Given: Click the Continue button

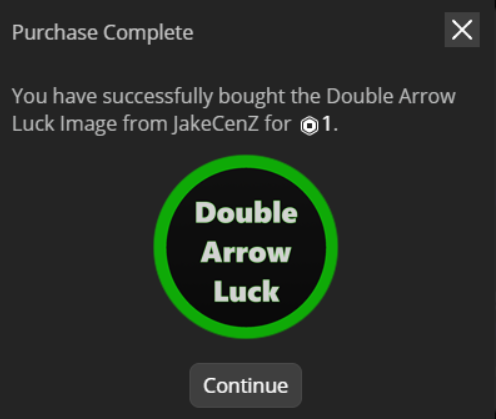Looking at the screenshot, I should (x=246, y=385).
